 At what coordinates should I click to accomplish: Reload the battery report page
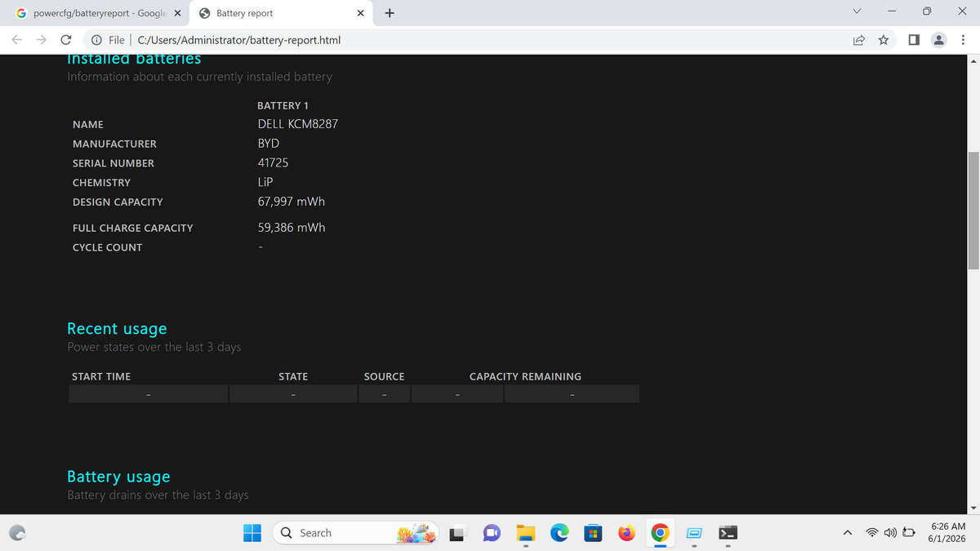[x=66, y=40]
